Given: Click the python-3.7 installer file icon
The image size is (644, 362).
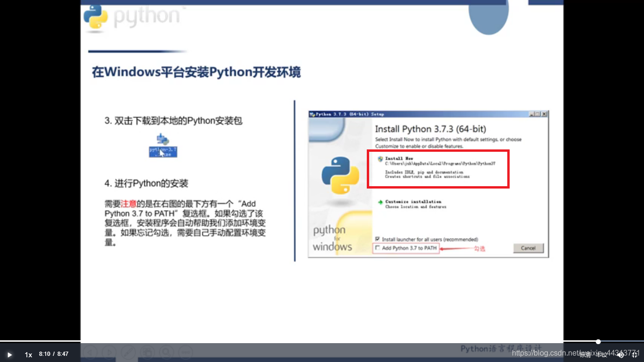Looking at the screenshot, I should pyautogui.click(x=163, y=145).
